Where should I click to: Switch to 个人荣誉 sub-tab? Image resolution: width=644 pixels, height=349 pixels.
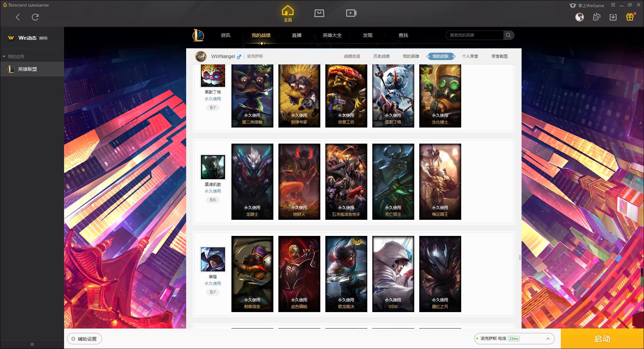click(x=470, y=56)
